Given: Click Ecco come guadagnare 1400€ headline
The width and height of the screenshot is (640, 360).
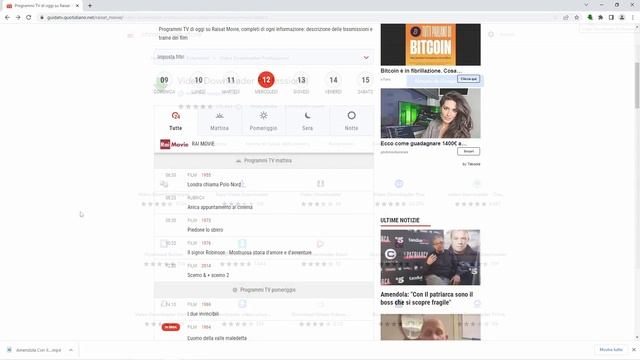Looking at the screenshot, I should tap(423, 144).
